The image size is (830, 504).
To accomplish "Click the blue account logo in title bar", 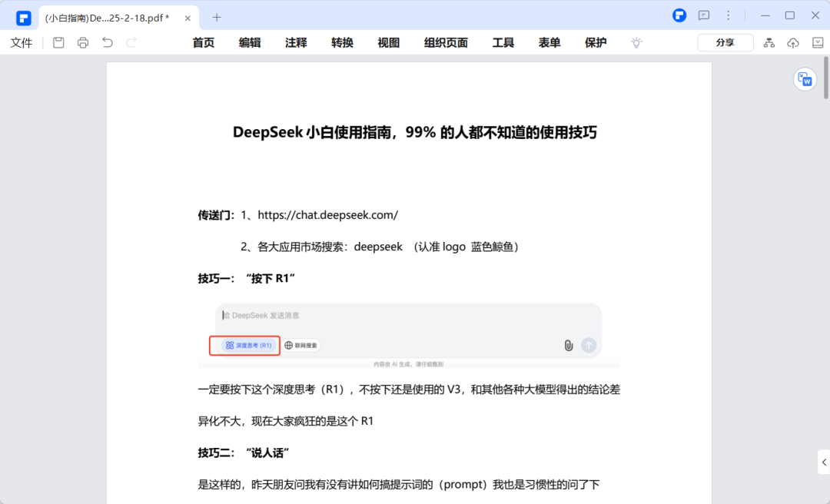I will coord(679,15).
